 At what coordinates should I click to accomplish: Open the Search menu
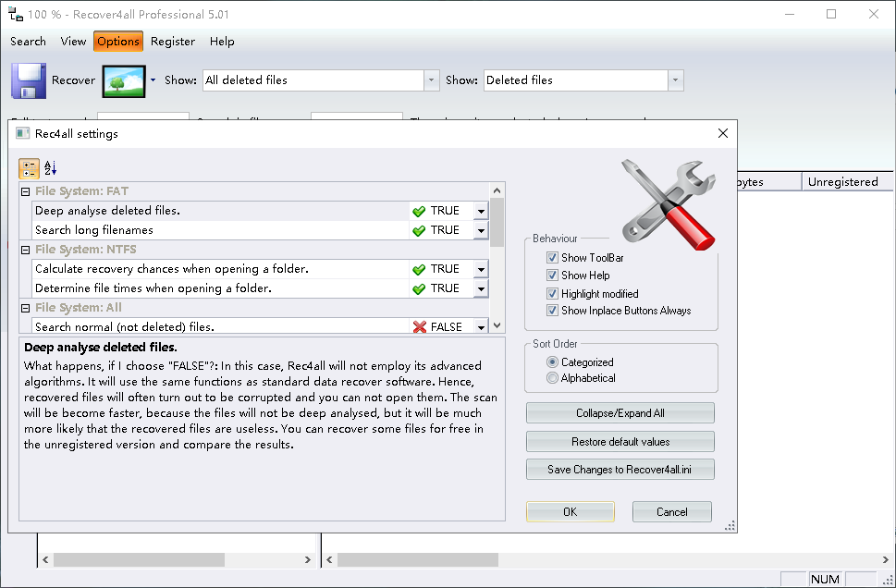pos(28,42)
